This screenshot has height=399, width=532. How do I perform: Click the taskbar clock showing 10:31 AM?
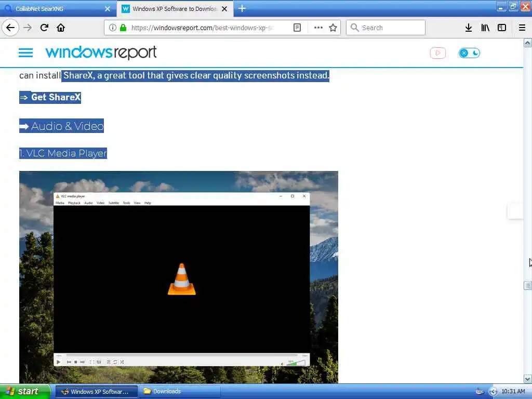tap(513, 391)
